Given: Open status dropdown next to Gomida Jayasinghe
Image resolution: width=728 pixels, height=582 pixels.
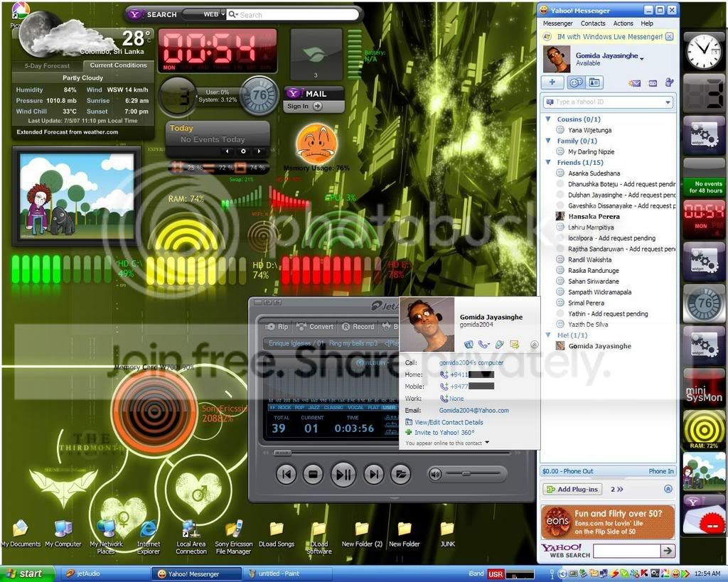Looking at the screenshot, I should click(642, 58).
